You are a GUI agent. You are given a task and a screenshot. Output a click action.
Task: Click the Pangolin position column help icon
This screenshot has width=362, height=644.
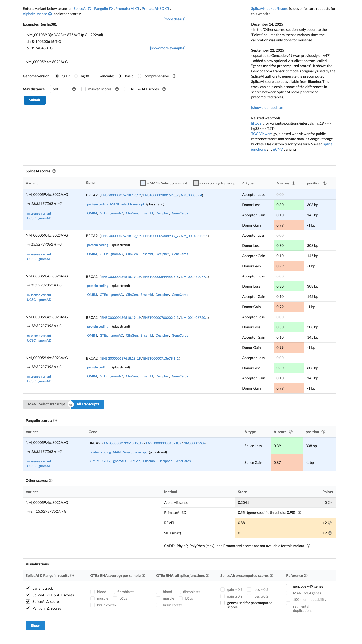[323, 432]
